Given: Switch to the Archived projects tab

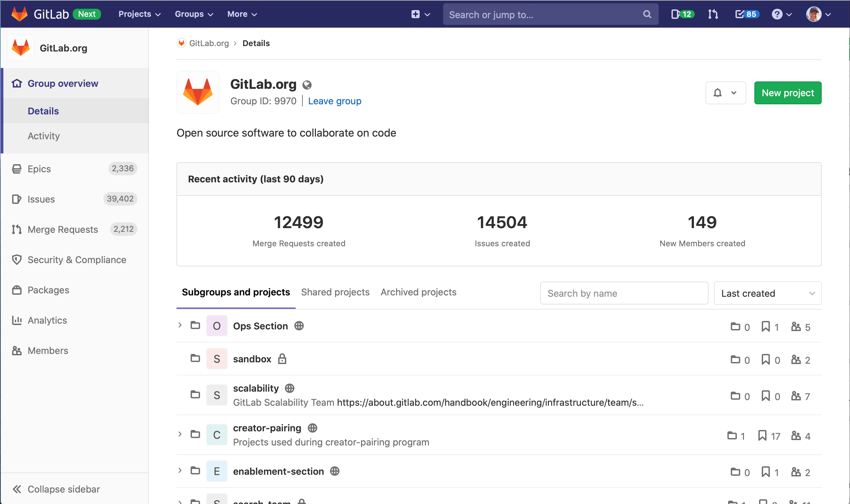Looking at the screenshot, I should click(418, 292).
